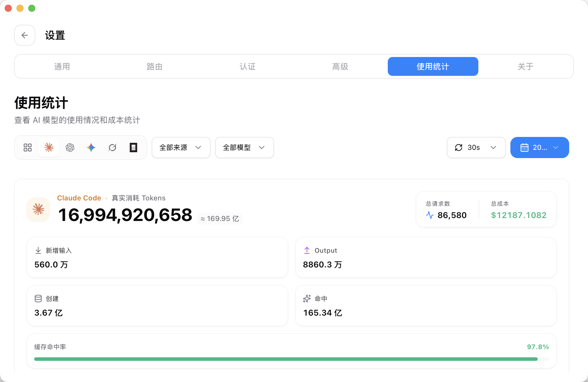
Task: Click the download arrow icon by 新增输入
Action: (x=38, y=250)
